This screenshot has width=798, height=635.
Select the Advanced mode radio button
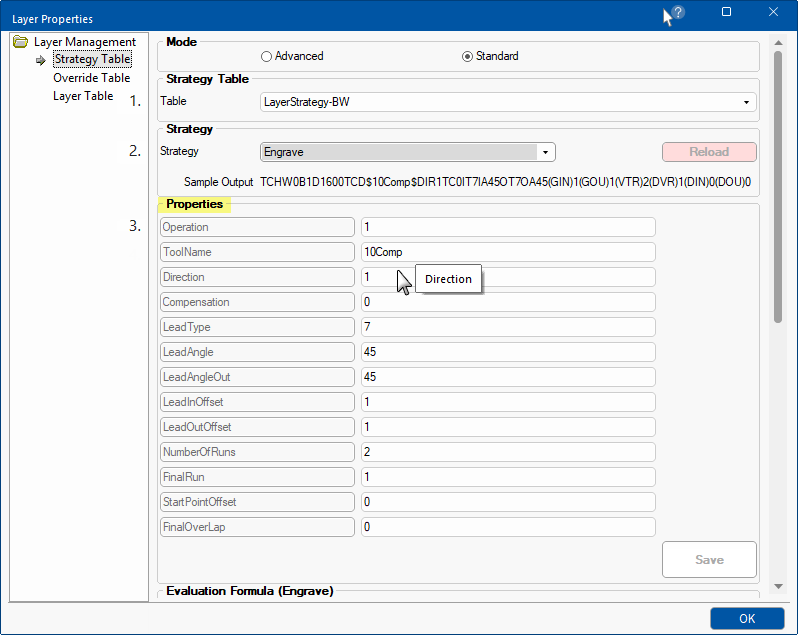266,56
